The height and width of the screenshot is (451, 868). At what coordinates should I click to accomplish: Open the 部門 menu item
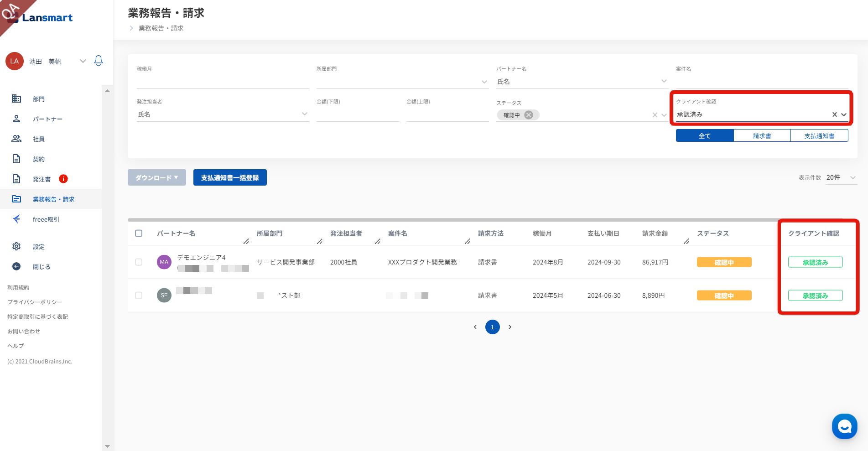pyautogui.click(x=39, y=99)
